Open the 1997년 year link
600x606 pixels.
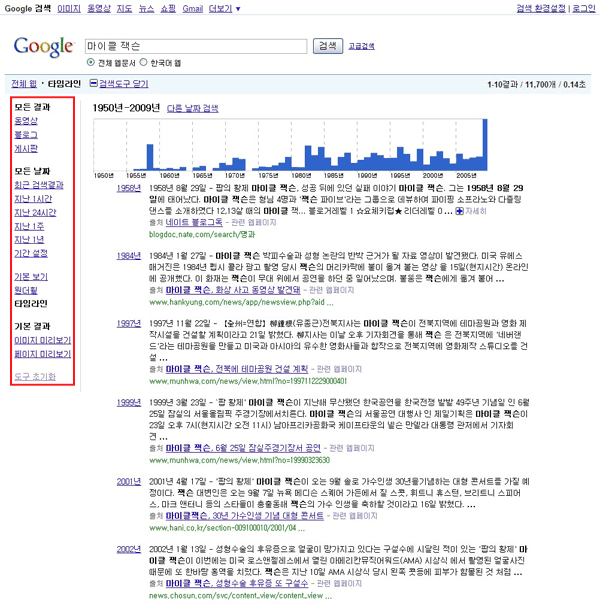click(129, 323)
